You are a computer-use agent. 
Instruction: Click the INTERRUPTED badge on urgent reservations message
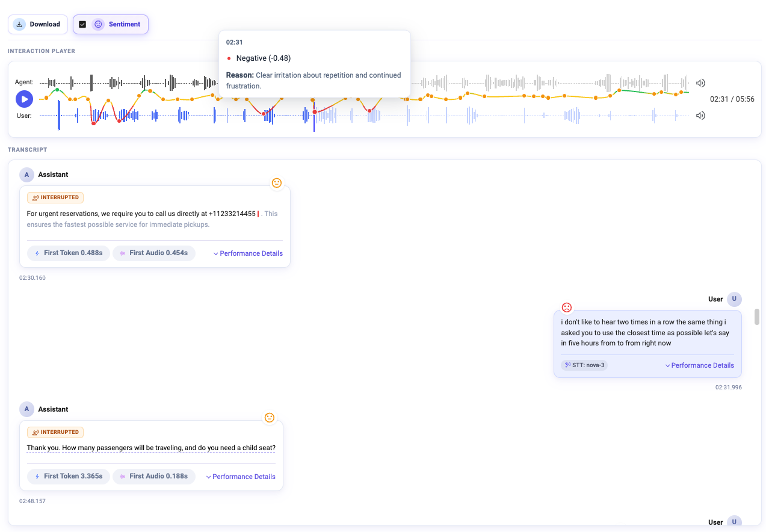(x=55, y=197)
